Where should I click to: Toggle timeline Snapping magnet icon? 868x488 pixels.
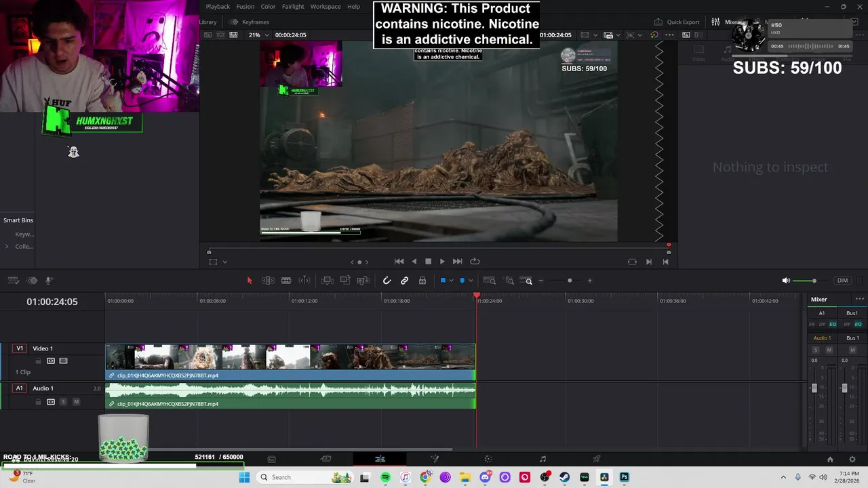[x=387, y=281]
